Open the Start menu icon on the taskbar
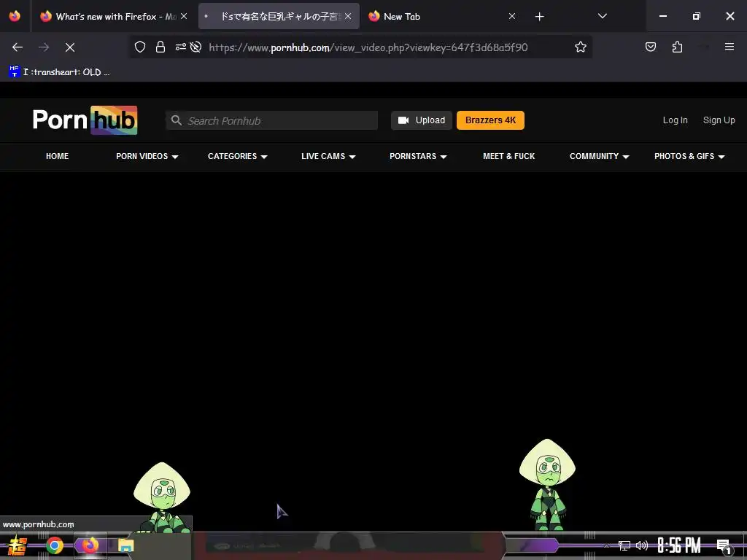The image size is (747, 560). click(18, 545)
